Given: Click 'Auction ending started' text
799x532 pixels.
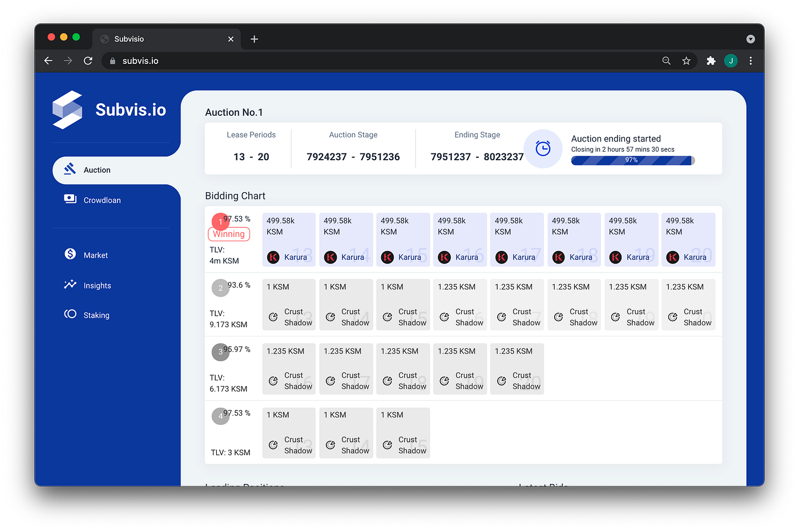Looking at the screenshot, I should [x=616, y=139].
